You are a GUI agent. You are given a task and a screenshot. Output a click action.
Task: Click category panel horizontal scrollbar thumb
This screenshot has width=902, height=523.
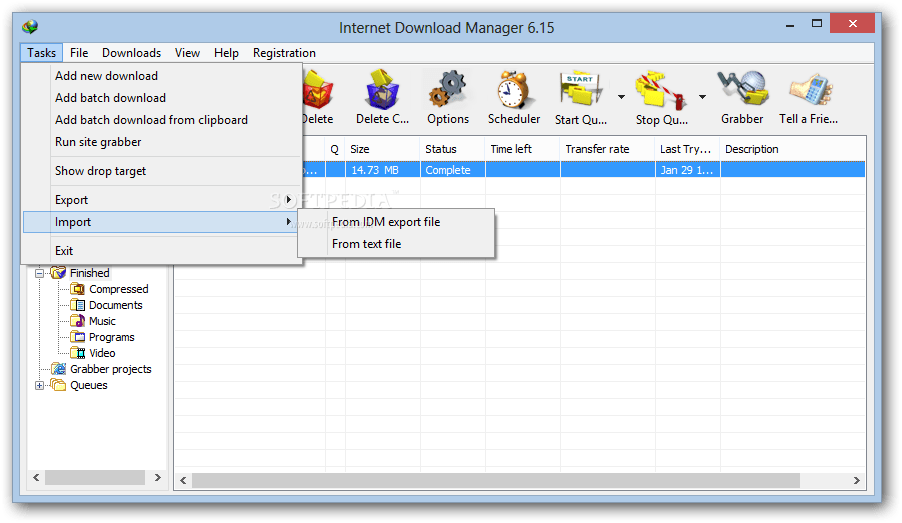tap(95, 477)
